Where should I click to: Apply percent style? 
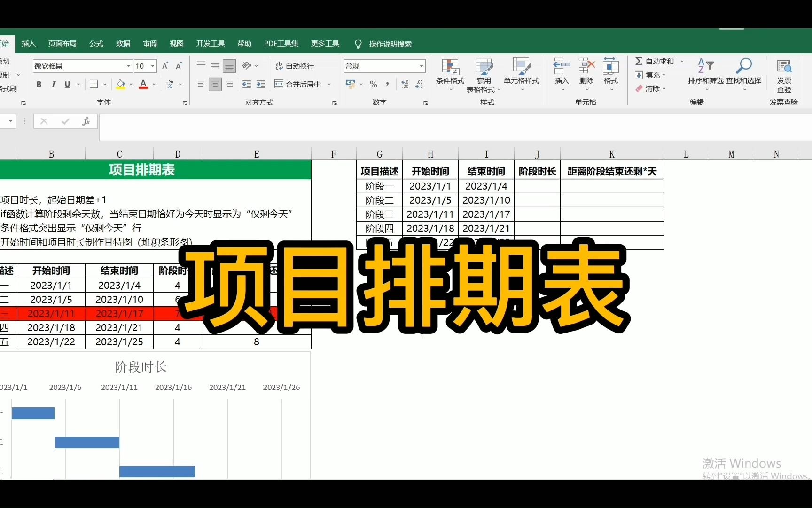(x=374, y=84)
